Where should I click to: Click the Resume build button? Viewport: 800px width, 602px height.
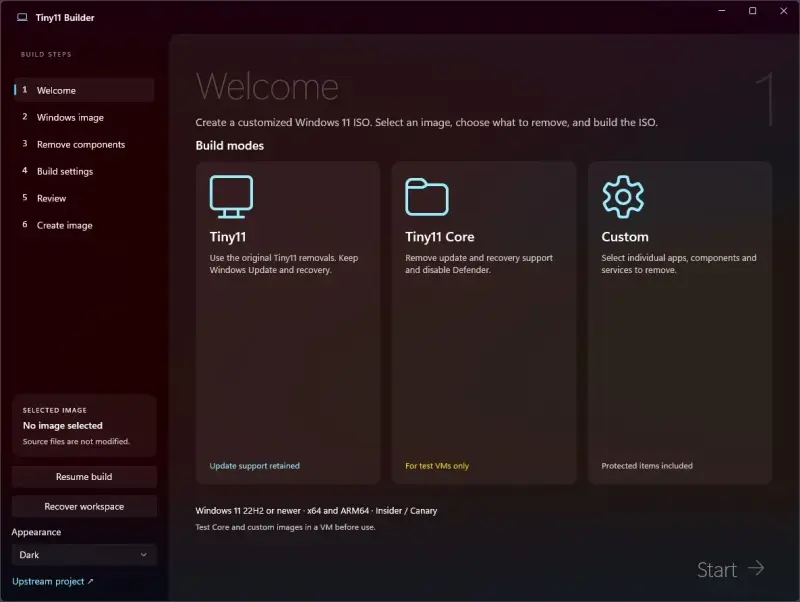point(84,476)
